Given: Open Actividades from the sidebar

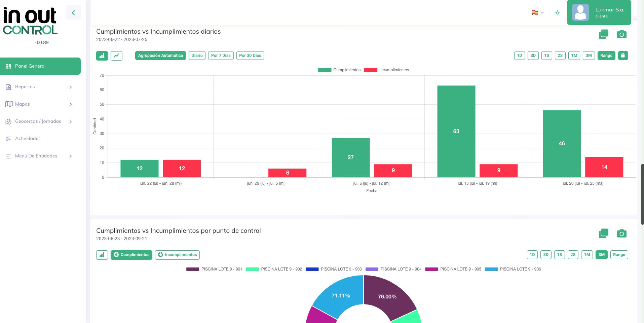Looking at the screenshot, I should [28, 139].
